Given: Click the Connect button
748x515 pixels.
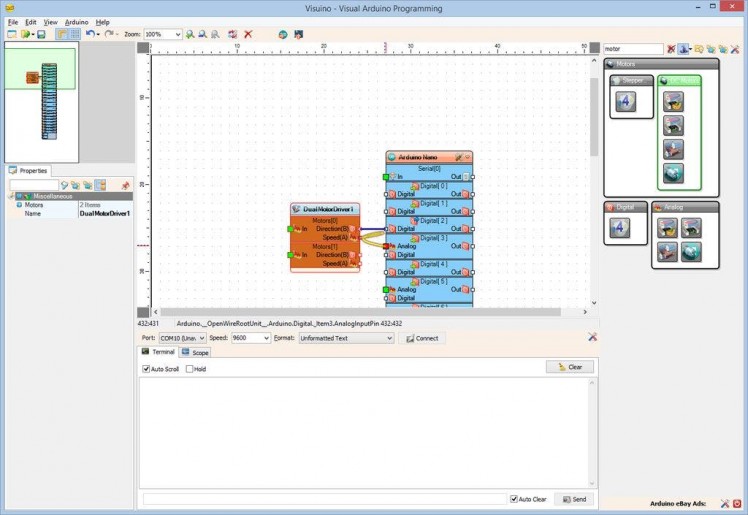Looking at the screenshot, I should pos(421,338).
